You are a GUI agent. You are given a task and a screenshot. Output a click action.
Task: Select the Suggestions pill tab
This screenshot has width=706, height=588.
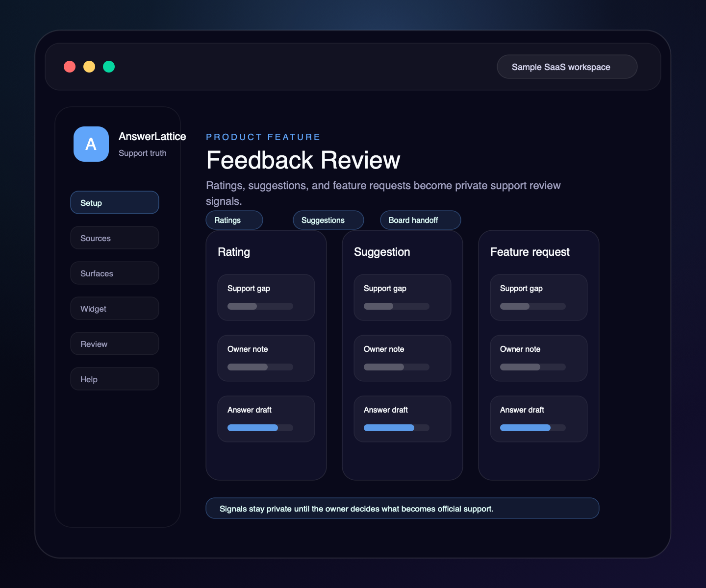click(x=328, y=220)
